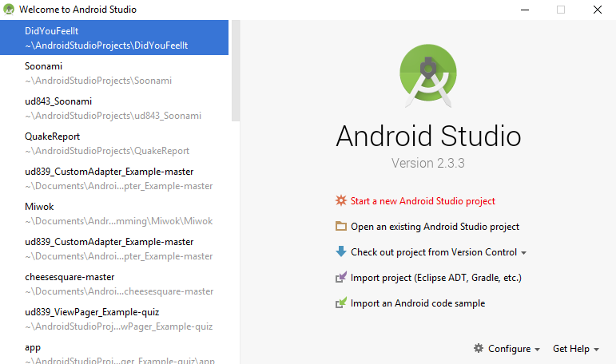The height and width of the screenshot is (364, 616).
Task: Click the folder icon for opening existing project
Action: click(341, 227)
